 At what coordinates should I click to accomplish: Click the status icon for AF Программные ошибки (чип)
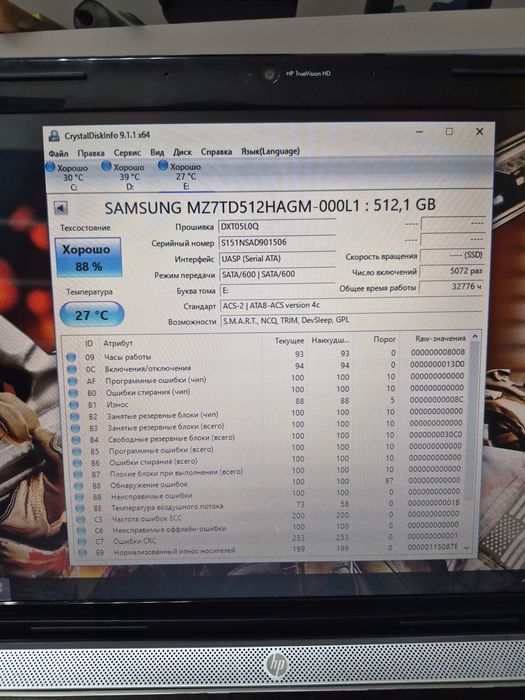click(x=73, y=381)
